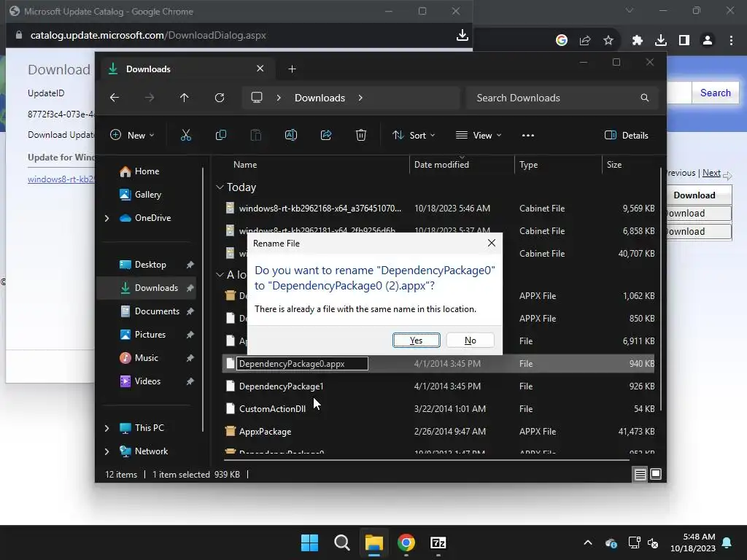The width and height of the screenshot is (747, 560).
Task: Toggle the Details pane button
Action: (626, 135)
